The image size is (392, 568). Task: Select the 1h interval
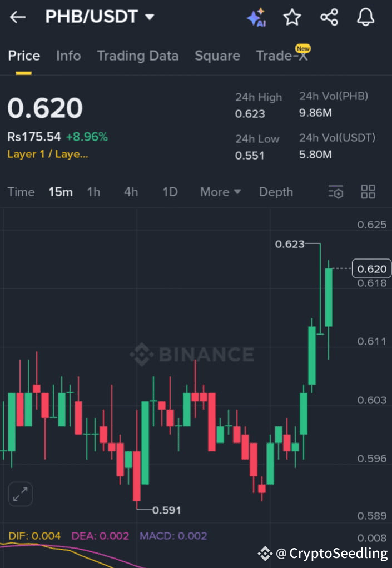pos(93,192)
